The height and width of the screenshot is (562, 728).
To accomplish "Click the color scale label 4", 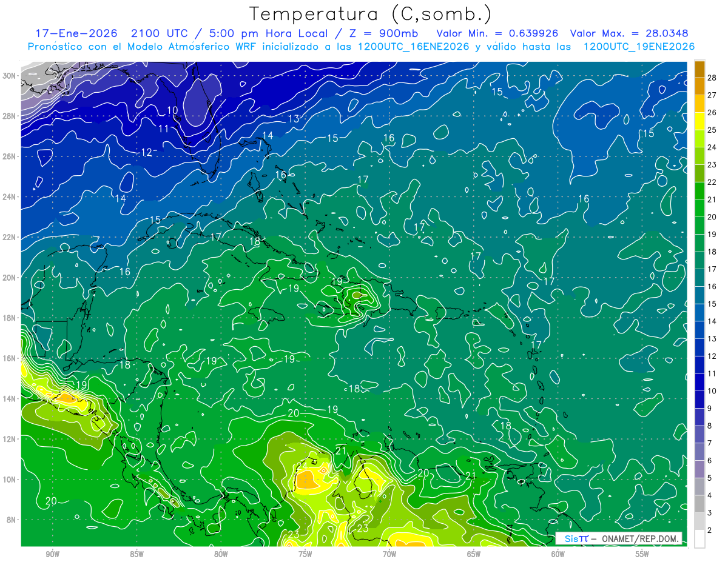I will (x=710, y=496).
